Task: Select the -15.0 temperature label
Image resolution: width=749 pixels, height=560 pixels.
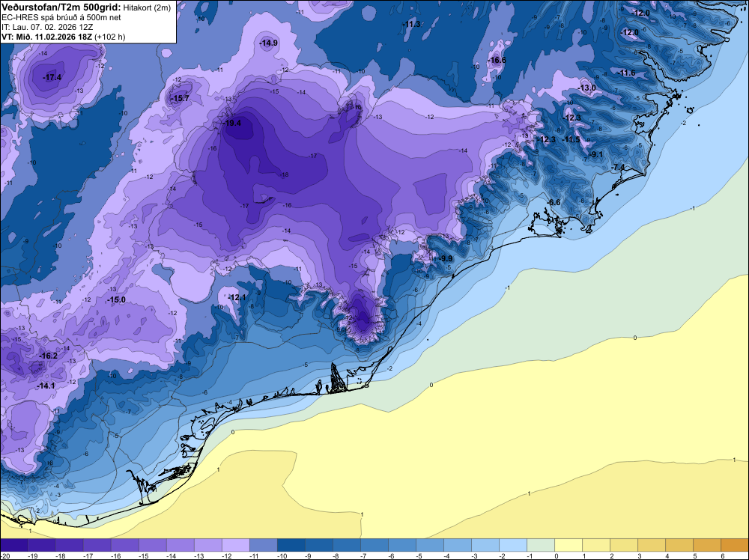Action: (117, 299)
